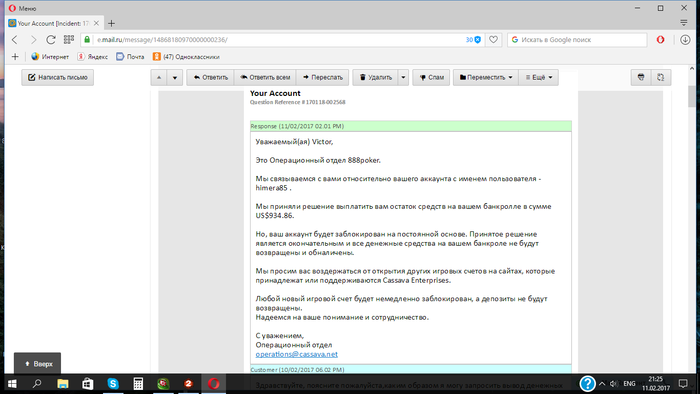Screen dimensions: 700x394
Task: Open the Интернет bookmark
Action: pos(50,57)
